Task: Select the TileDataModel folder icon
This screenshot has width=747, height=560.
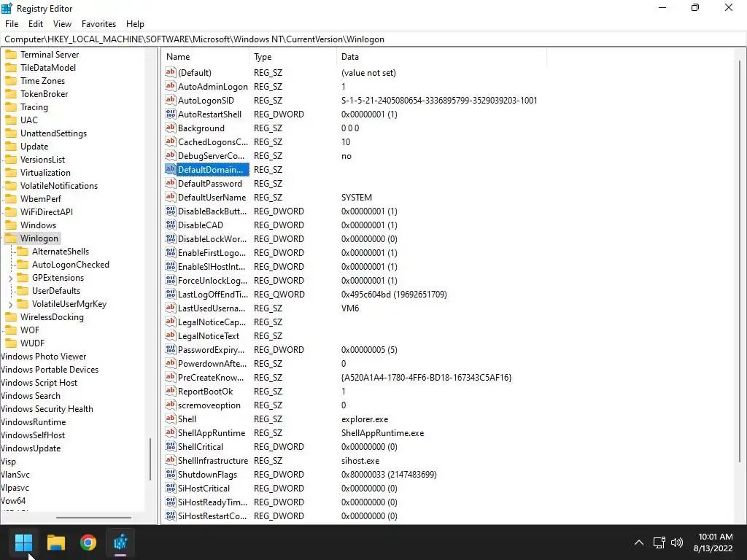Action: click(11, 68)
